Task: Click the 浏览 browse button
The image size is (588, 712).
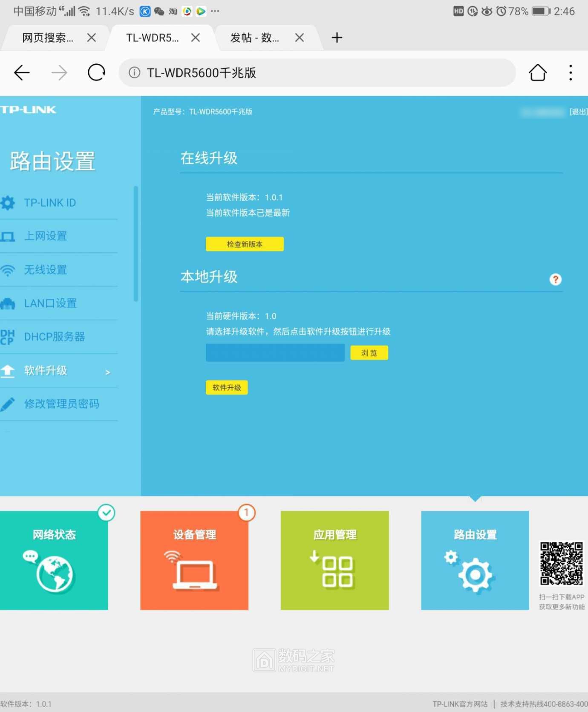Action: [369, 353]
